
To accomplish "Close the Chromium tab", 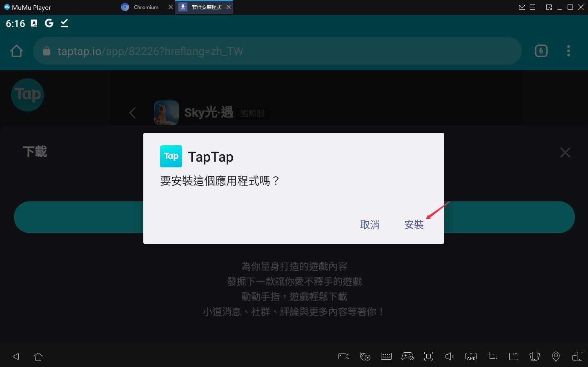I will pos(171,7).
